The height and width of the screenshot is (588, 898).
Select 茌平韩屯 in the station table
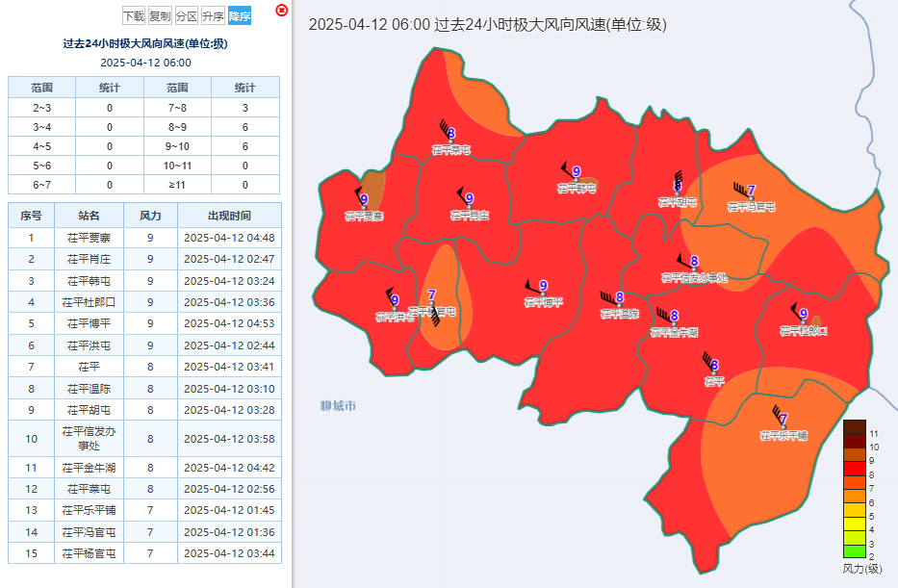point(89,281)
